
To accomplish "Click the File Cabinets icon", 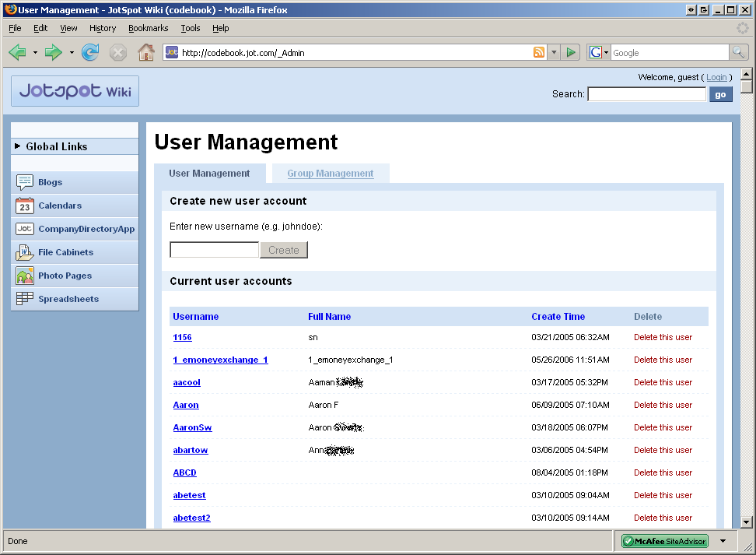I will click(x=25, y=252).
